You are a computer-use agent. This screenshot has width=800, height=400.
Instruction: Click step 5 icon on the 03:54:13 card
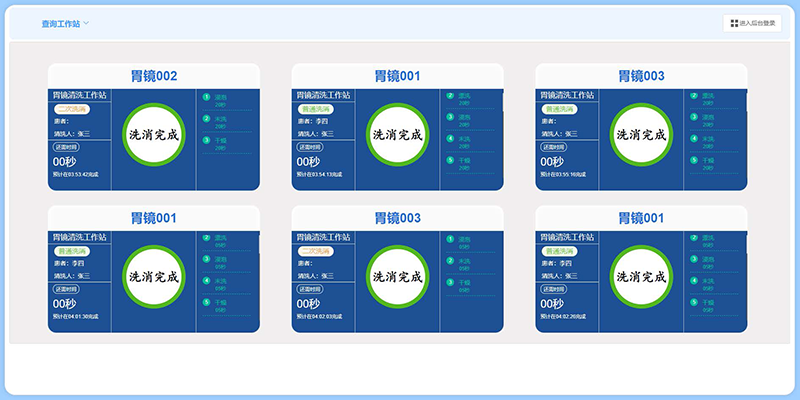450,160
